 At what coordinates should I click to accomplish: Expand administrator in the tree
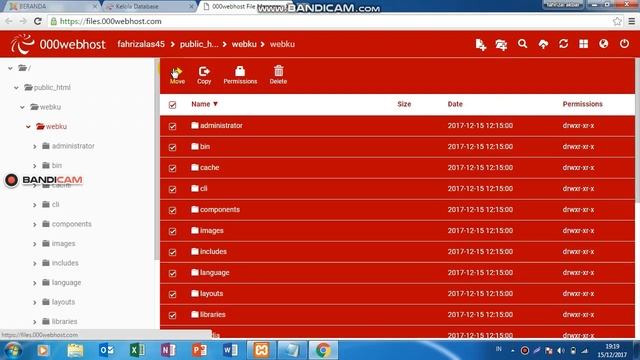tap(35, 147)
